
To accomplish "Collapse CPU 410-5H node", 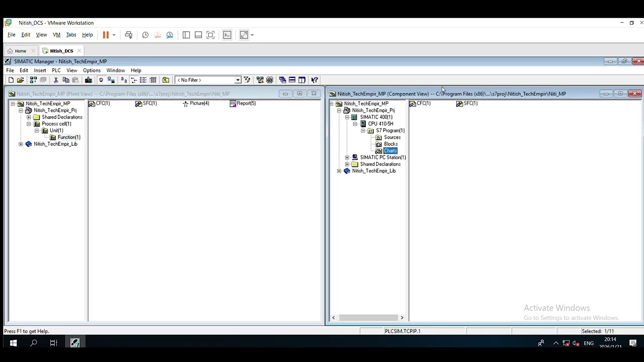I will coord(355,124).
